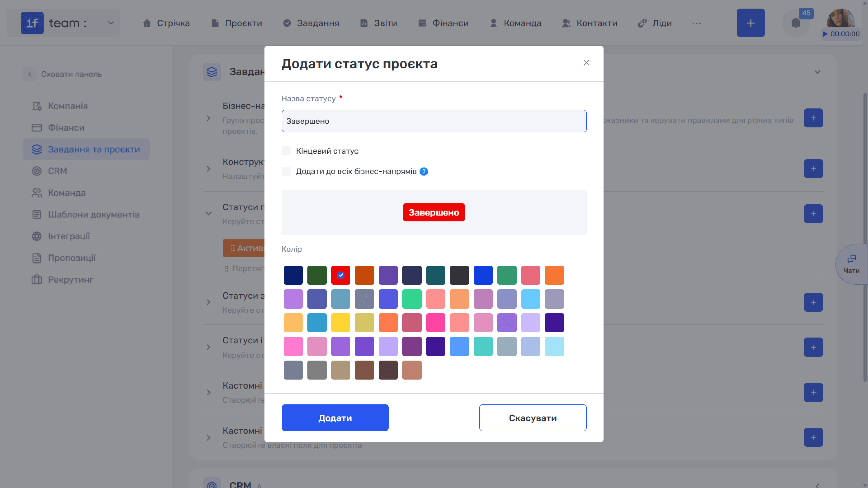Click plus button in Статуси і... row

813,347
